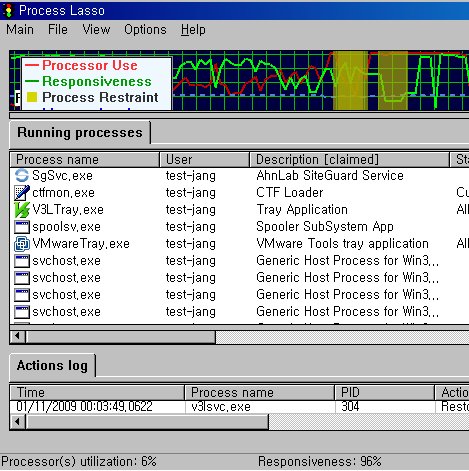This screenshot has width=469, height=471.
Task: Select the ctfmon.exe process name
Action: 63,193
